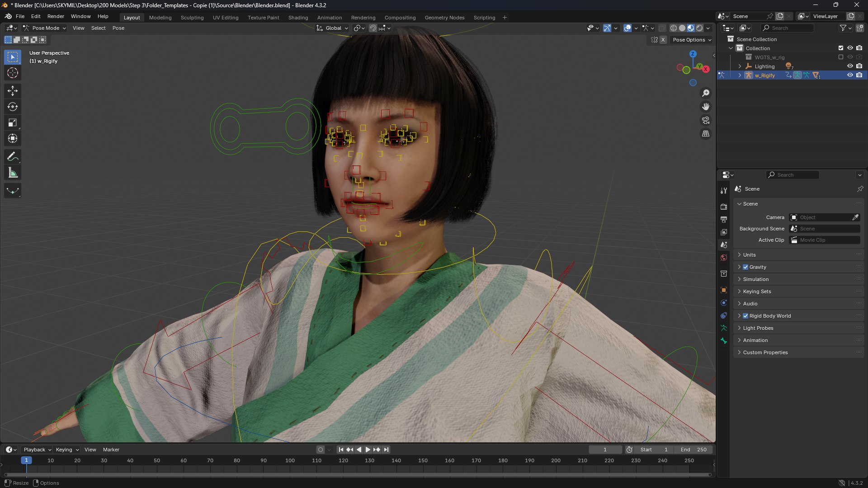Viewport: 868px width, 488px height.
Task: Activate the Rotate tool
Action: pyautogui.click(x=13, y=107)
